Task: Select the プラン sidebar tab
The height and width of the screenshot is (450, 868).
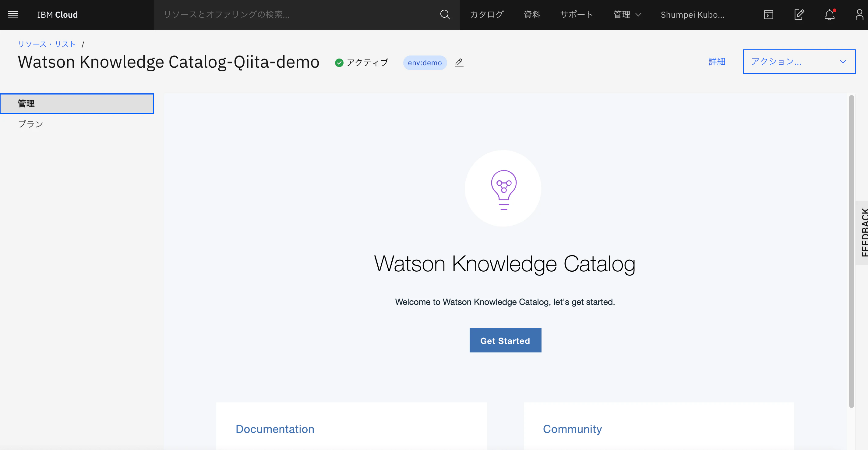Action: (31, 124)
